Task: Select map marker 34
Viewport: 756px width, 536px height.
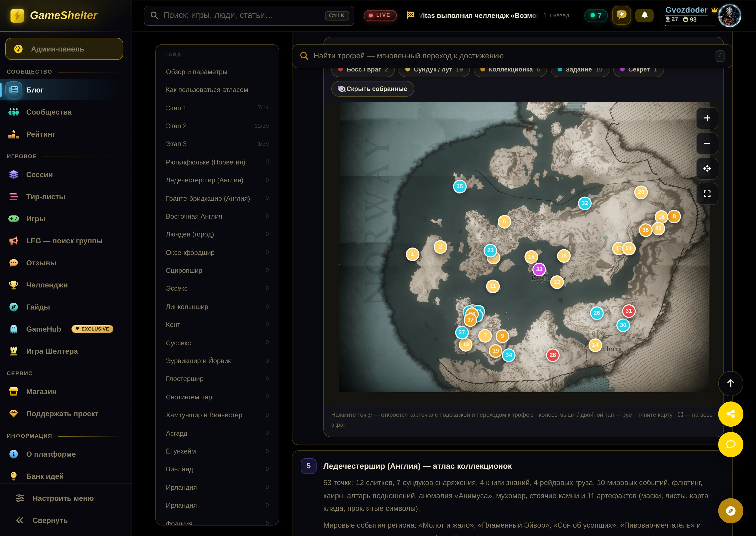Action: pos(509,355)
